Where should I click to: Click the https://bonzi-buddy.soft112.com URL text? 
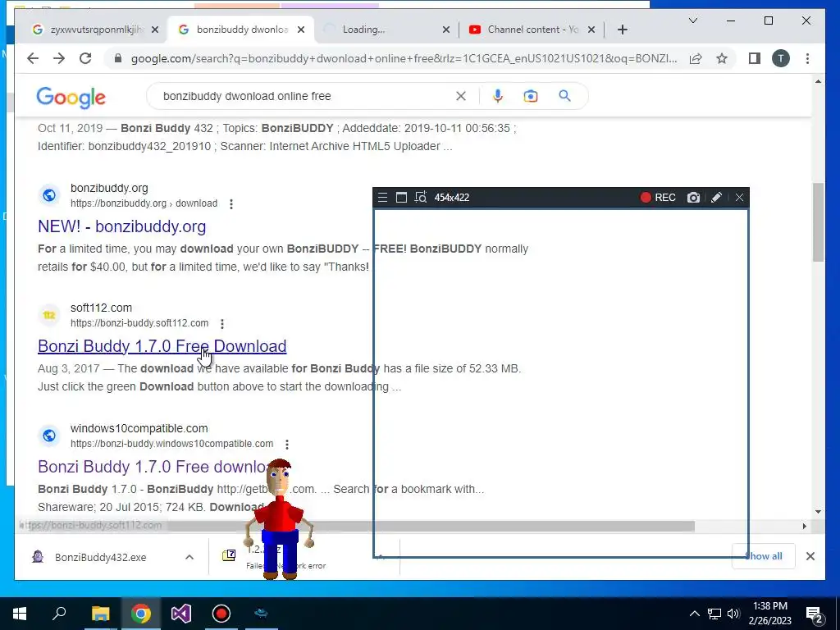pos(139,323)
